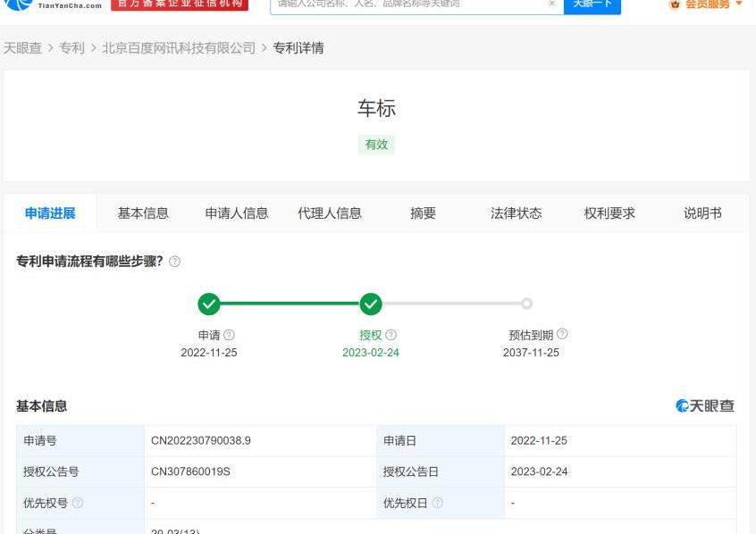Click the 授权公告号 label cell
The width and height of the screenshot is (756, 534).
(x=80, y=471)
